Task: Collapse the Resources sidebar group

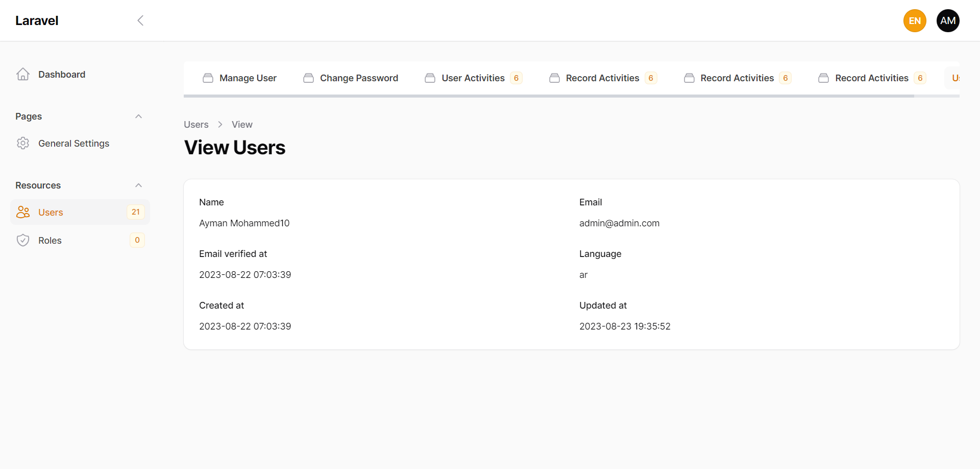Action: 138,185
